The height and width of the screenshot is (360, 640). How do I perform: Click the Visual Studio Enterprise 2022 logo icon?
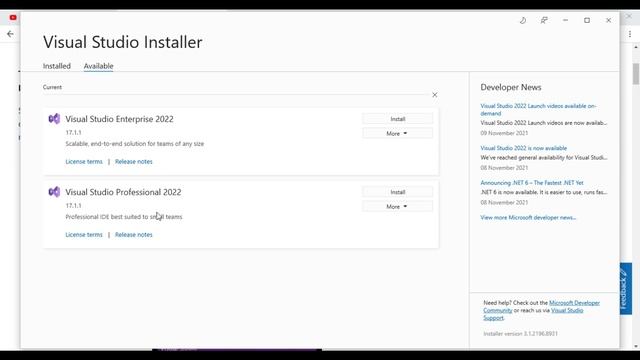coord(54,119)
